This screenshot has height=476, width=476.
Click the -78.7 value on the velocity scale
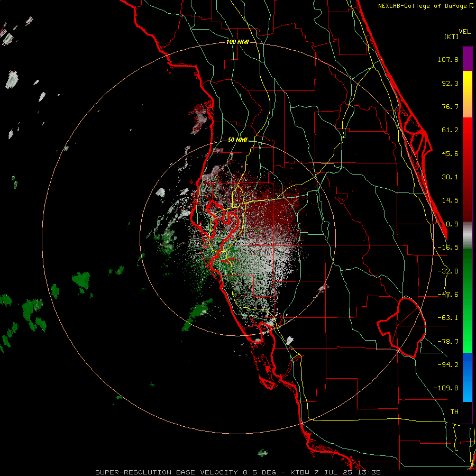pyautogui.click(x=448, y=342)
